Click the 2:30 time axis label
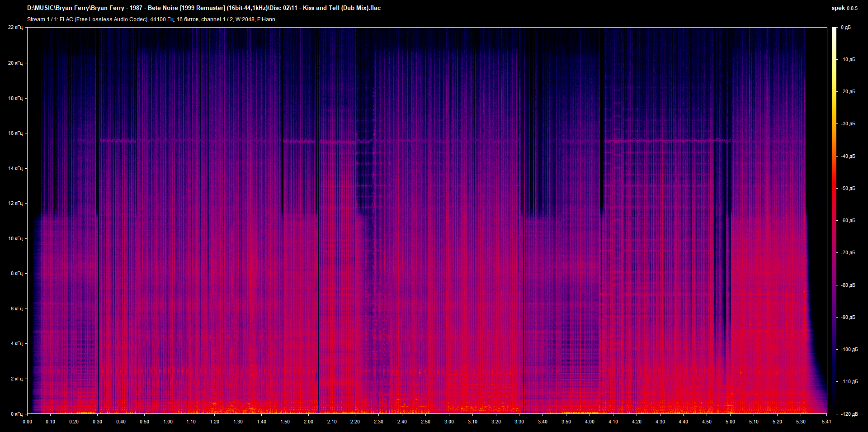The height and width of the screenshot is (432, 868). [378, 422]
